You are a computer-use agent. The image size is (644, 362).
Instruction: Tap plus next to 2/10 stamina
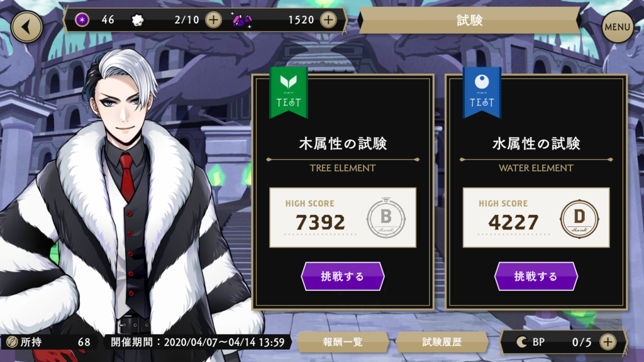[x=214, y=19]
